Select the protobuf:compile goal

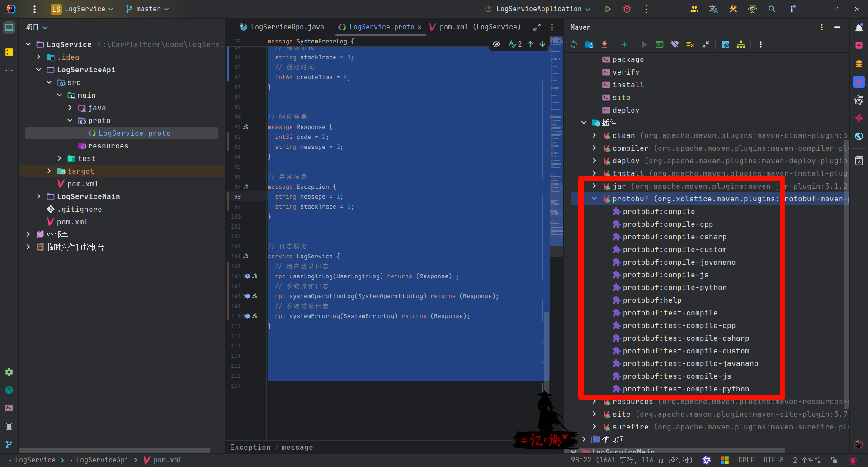[x=659, y=211]
